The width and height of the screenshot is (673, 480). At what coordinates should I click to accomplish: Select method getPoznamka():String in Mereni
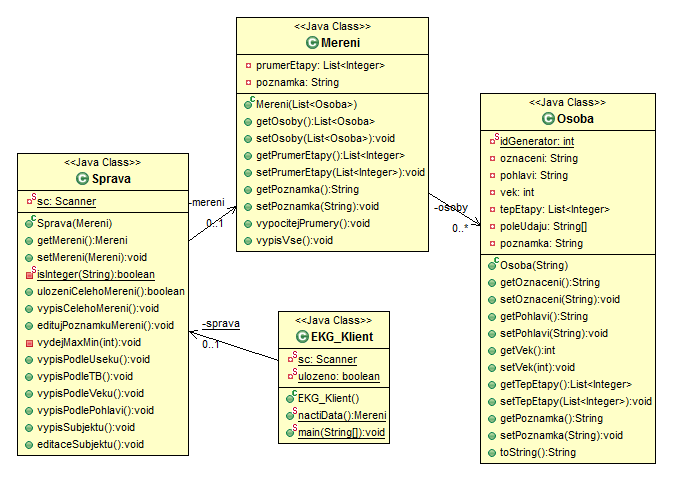pos(307,189)
